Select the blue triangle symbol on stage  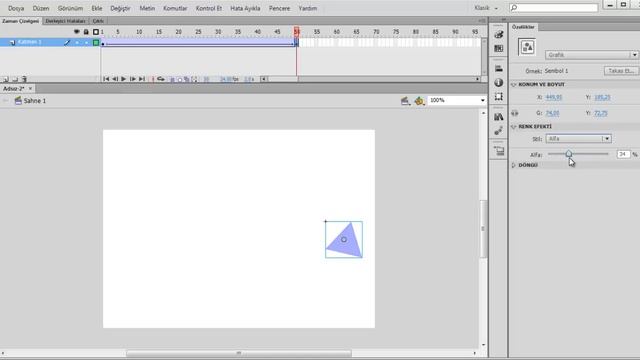344,240
